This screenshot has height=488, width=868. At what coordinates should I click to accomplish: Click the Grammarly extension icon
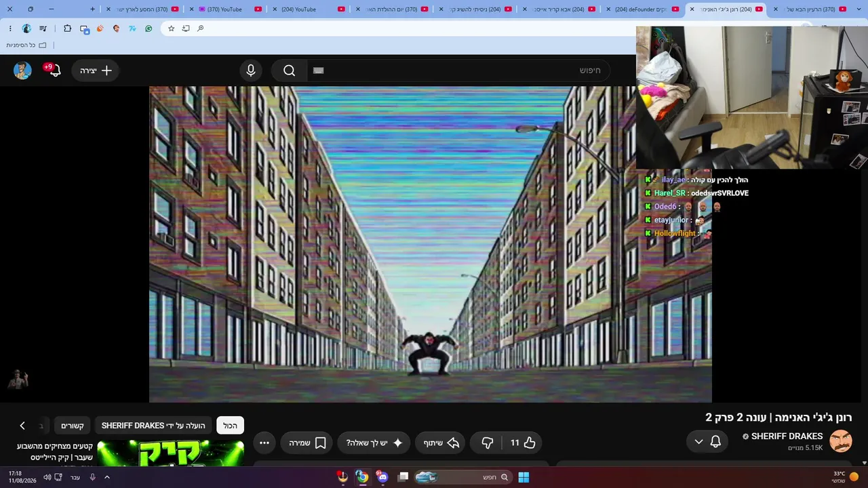click(x=149, y=28)
